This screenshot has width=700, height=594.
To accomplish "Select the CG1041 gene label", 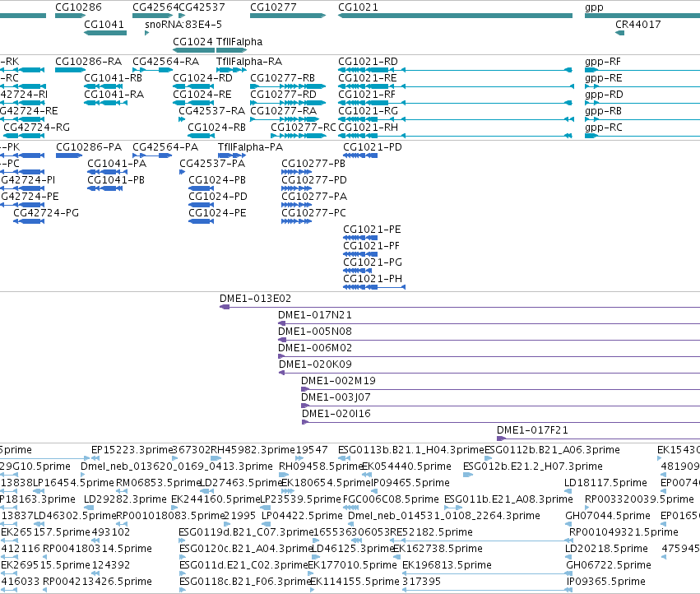I will point(104,25).
